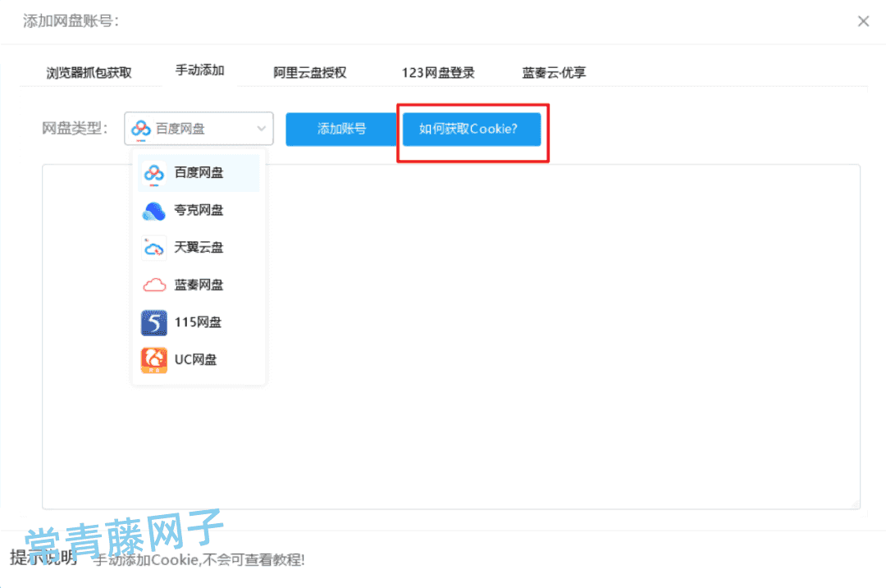This screenshot has width=886, height=588.
Task: Select the 夸克网盘 text option
Action: [199, 210]
